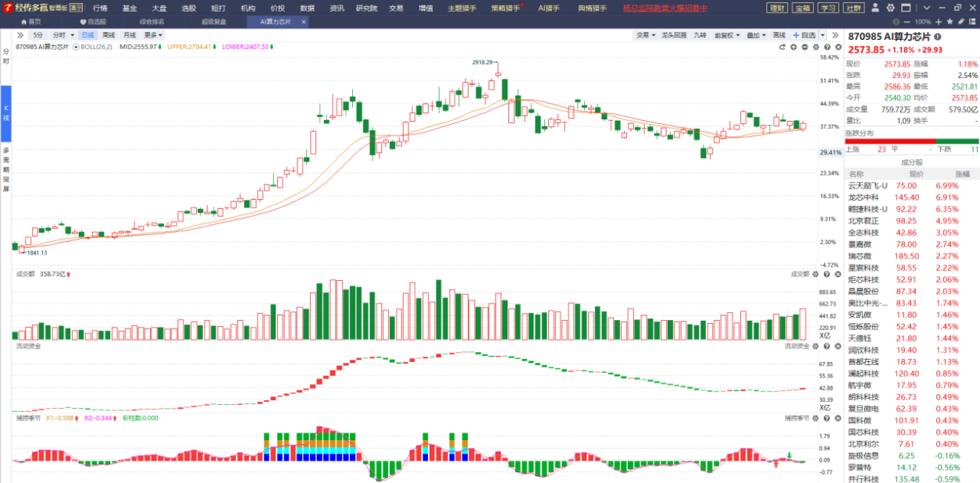
Task: Close the AI算力芯片 tab
Action: (303, 22)
